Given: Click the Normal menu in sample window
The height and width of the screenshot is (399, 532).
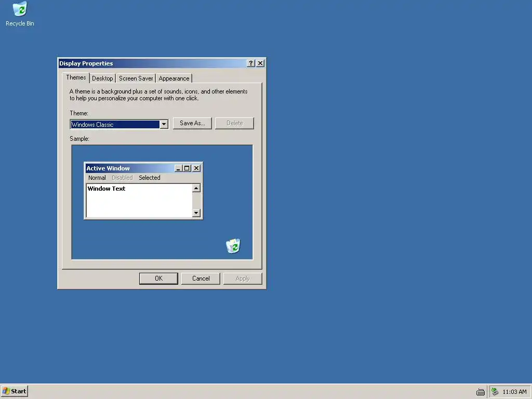Looking at the screenshot, I should tap(97, 178).
